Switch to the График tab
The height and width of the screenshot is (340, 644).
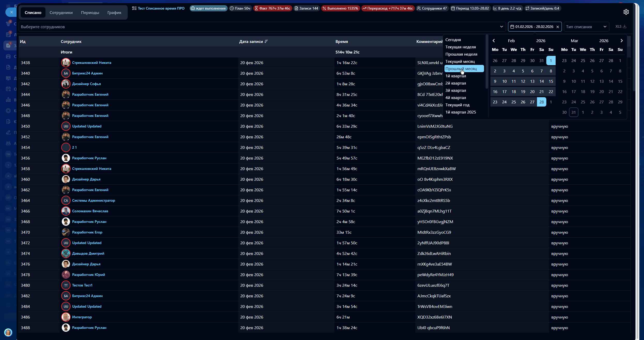(x=114, y=12)
